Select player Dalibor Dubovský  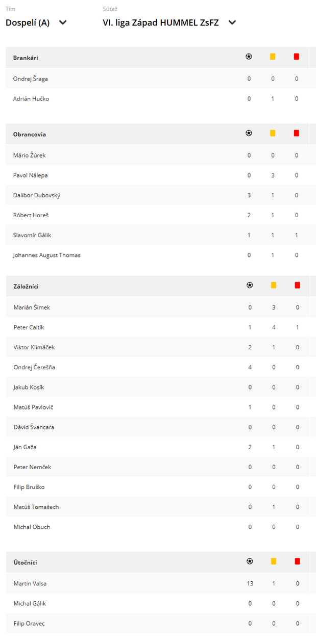tap(37, 195)
